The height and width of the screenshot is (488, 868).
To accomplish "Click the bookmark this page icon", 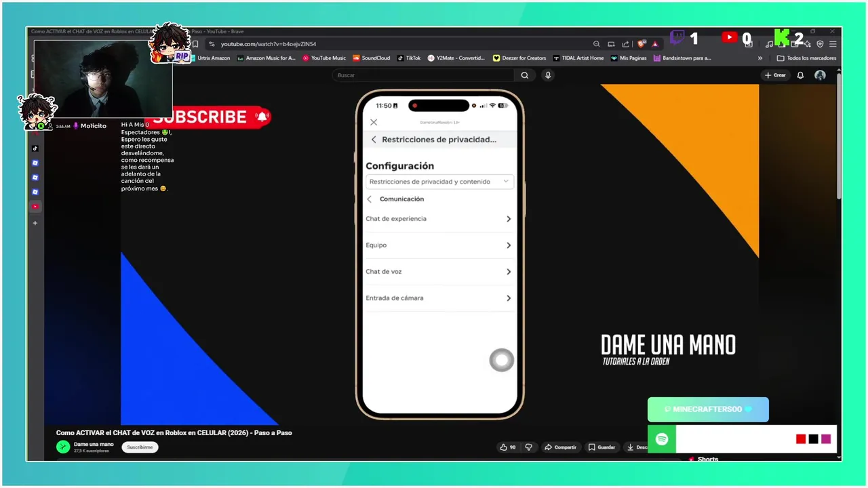I will point(195,44).
